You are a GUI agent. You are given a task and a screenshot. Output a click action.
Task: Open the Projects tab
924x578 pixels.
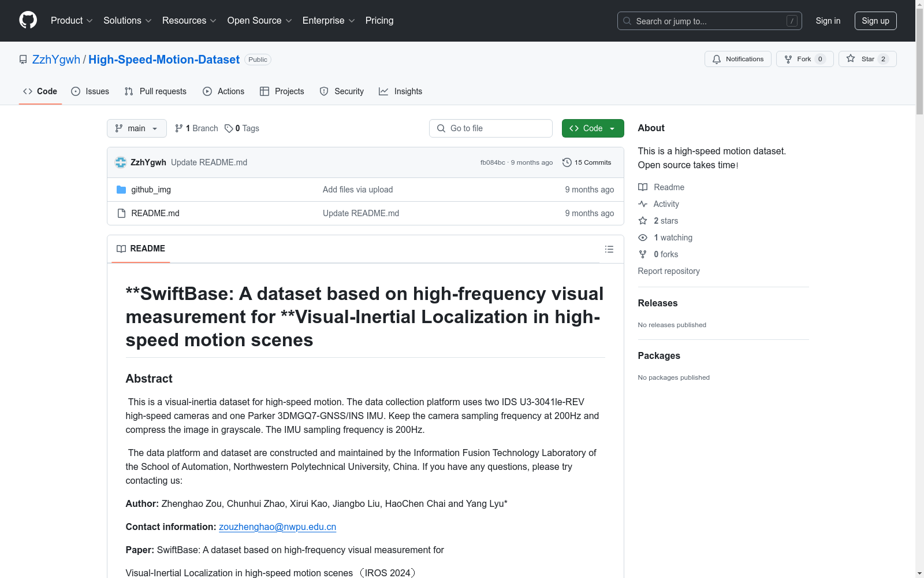282,91
